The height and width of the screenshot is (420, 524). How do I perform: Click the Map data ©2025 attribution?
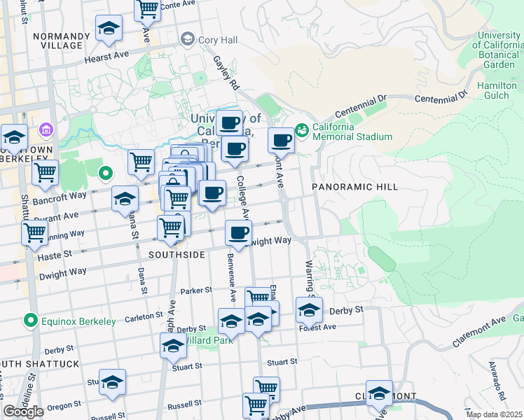[x=495, y=415]
